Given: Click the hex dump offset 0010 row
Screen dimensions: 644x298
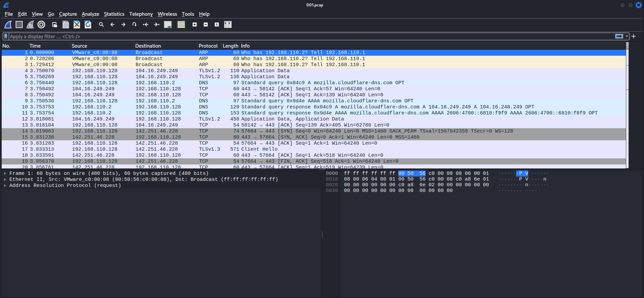Looking at the screenshot, I should 437,179.
